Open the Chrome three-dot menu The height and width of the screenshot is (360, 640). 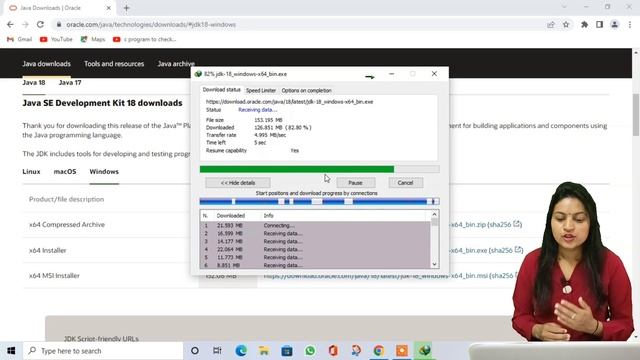tap(630, 24)
